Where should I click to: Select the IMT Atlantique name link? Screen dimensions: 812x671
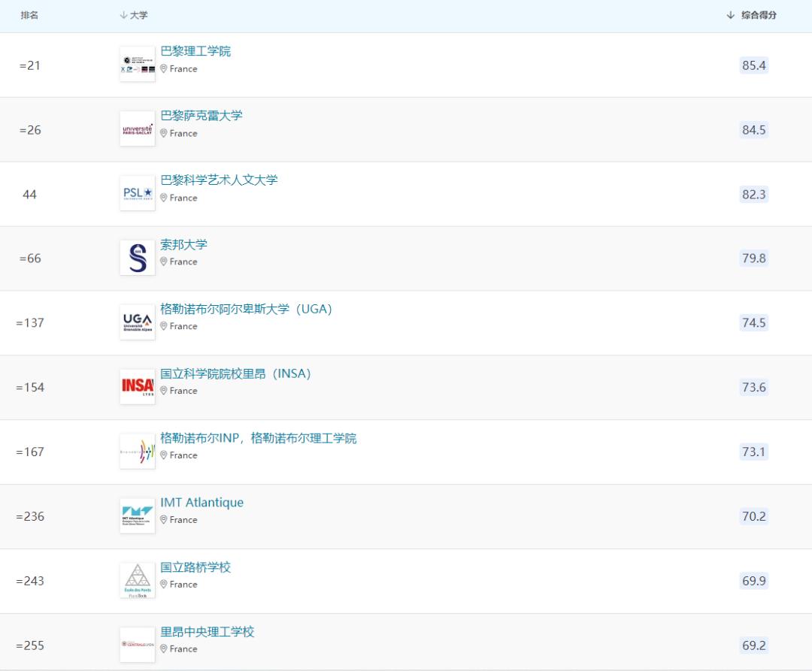click(x=202, y=502)
